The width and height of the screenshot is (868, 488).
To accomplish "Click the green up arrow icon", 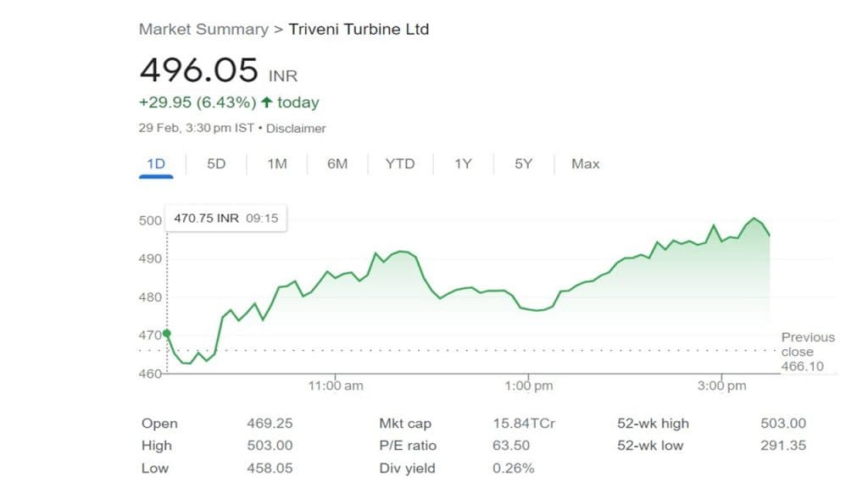I will pyautogui.click(x=267, y=103).
